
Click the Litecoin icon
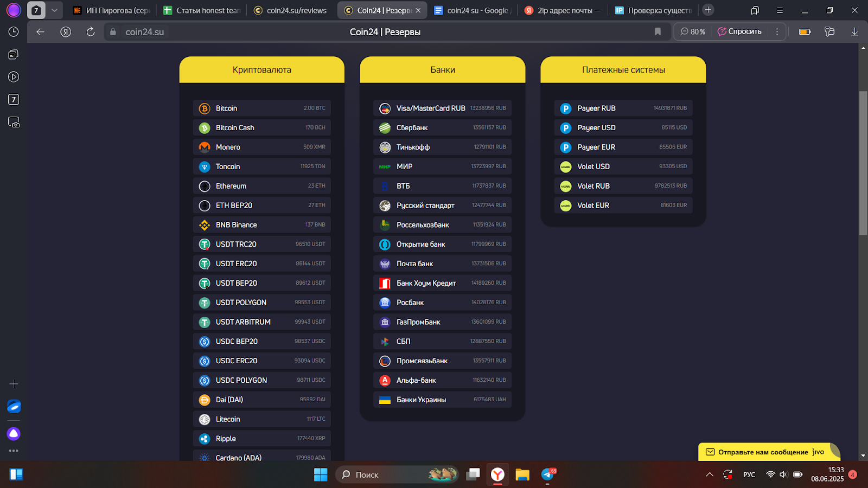point(205,419)
